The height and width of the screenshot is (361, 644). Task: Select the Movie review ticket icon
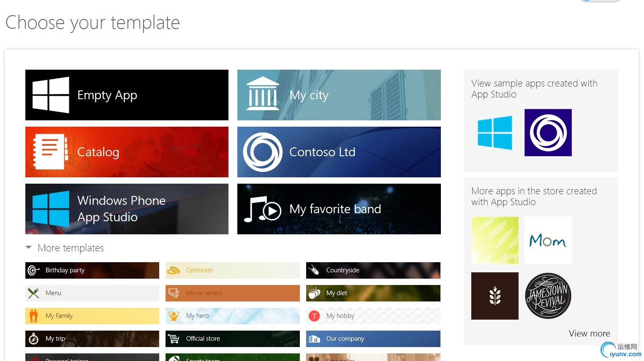coord(174,293)
